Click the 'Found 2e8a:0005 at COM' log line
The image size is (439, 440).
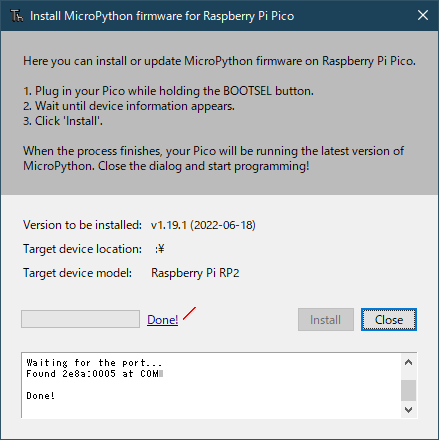click(x=95, y=374)
